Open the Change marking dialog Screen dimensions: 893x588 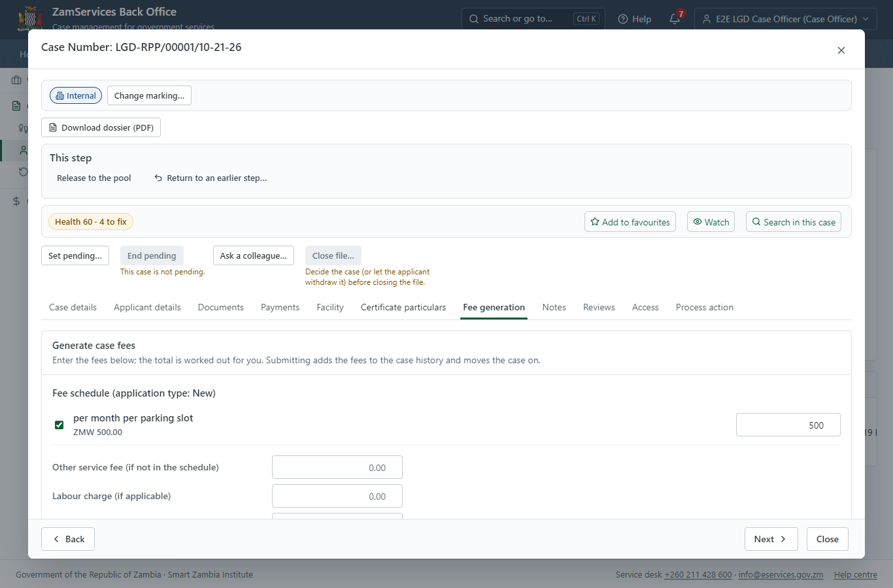coord(149,95)
